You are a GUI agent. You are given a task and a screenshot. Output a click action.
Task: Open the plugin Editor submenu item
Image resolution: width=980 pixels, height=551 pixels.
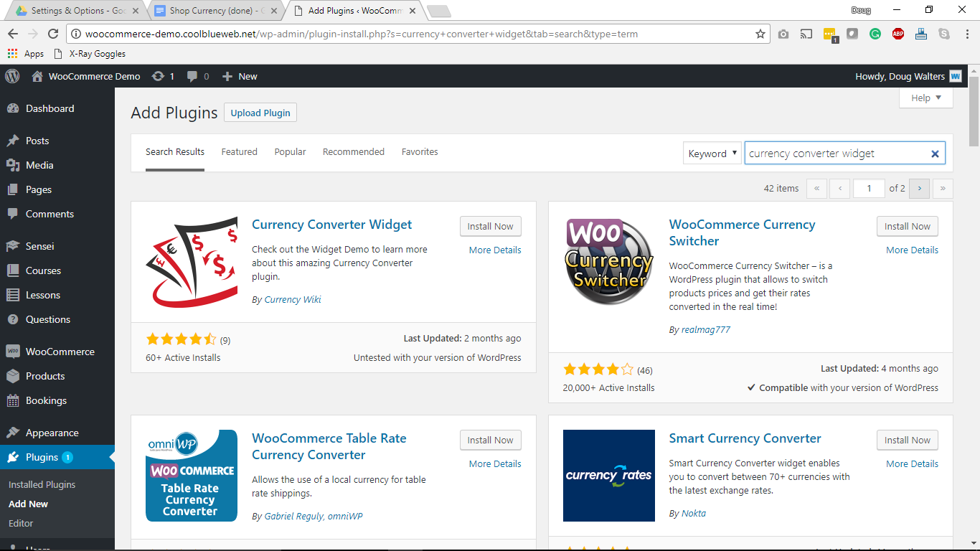point(21,523)
